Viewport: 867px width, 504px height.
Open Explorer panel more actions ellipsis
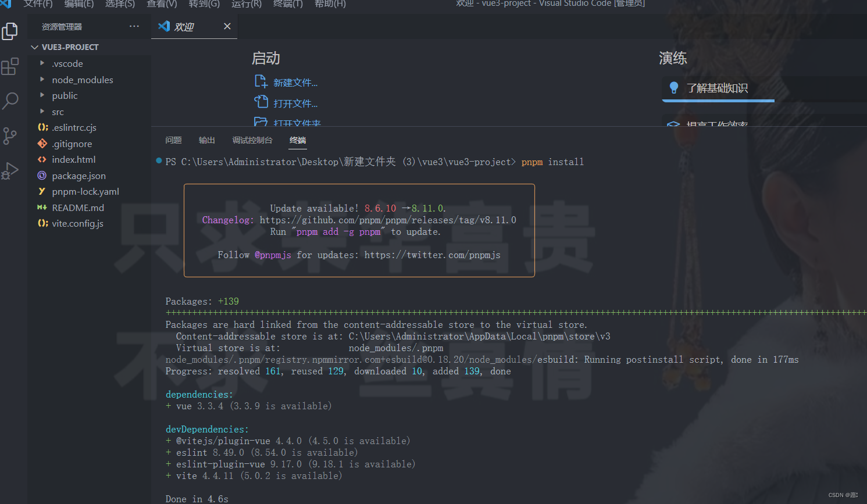134,26
